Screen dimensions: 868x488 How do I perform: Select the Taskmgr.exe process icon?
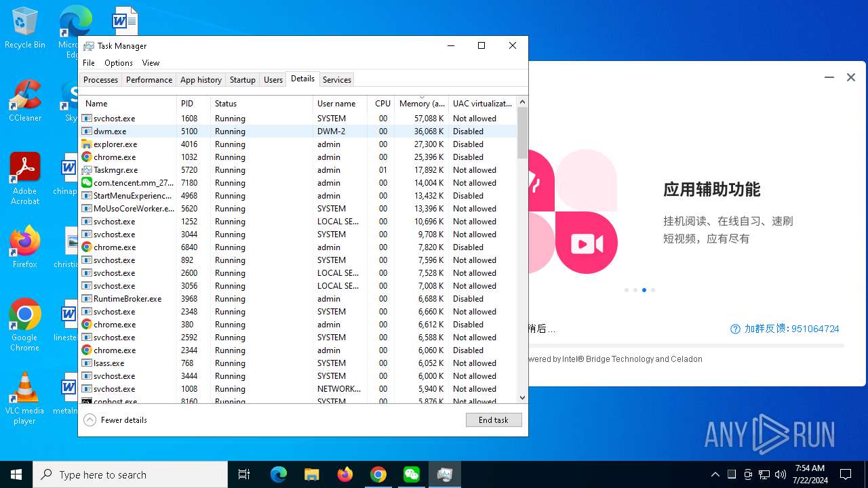[x=87, y=170]
